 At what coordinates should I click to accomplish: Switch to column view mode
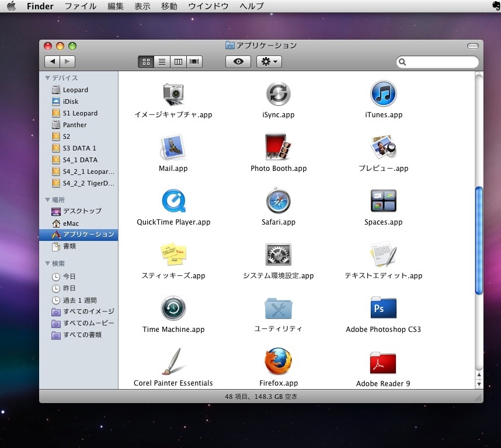click(178, 62)
